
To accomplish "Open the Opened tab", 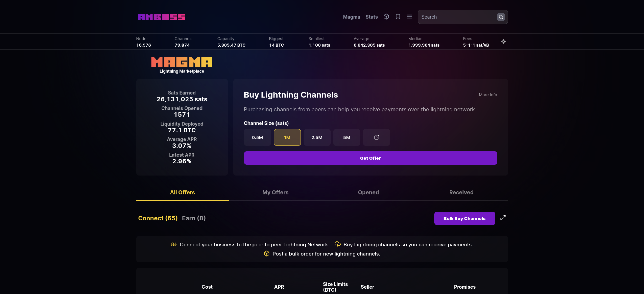I will (368, 192).
